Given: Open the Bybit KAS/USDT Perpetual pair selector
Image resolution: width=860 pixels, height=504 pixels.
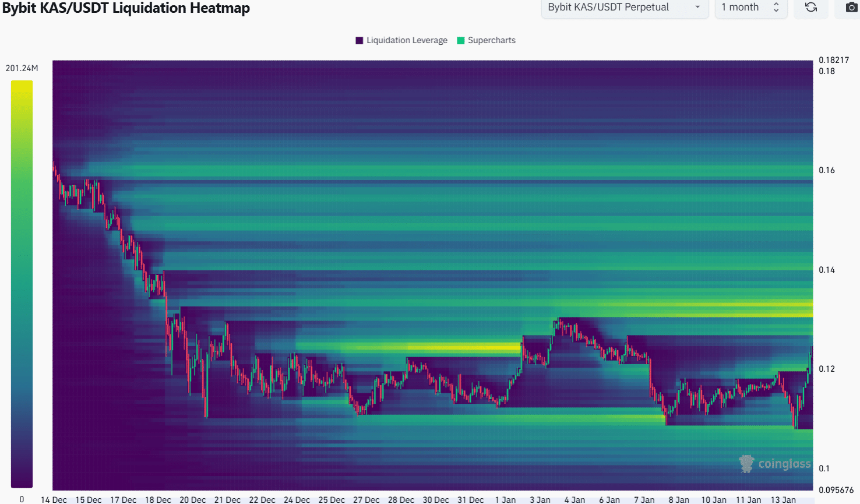Looking at the screenshot, I should coord(625,8).
